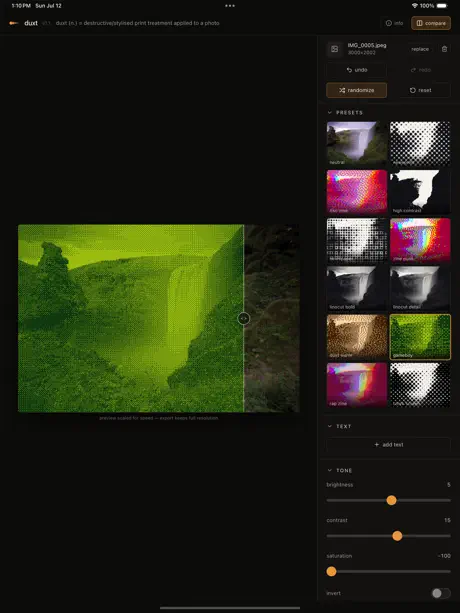Delete the image with trash icon

pyautogui.click(x=444, y=49)
